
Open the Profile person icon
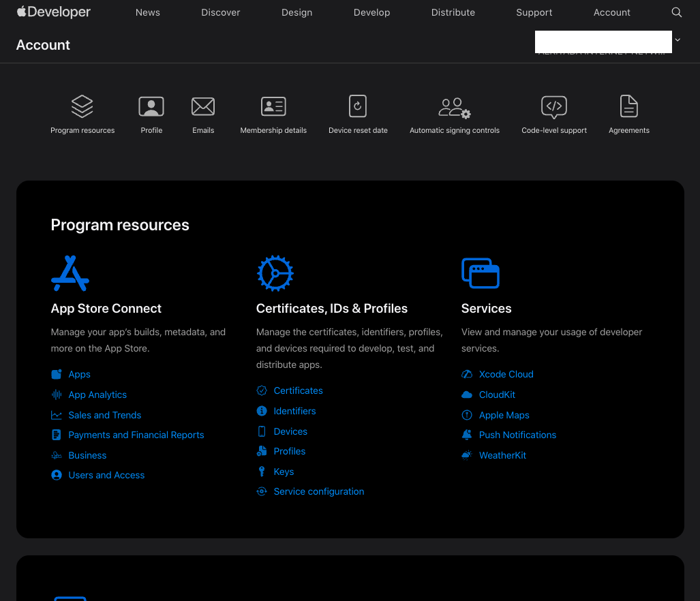pos(151,107)
